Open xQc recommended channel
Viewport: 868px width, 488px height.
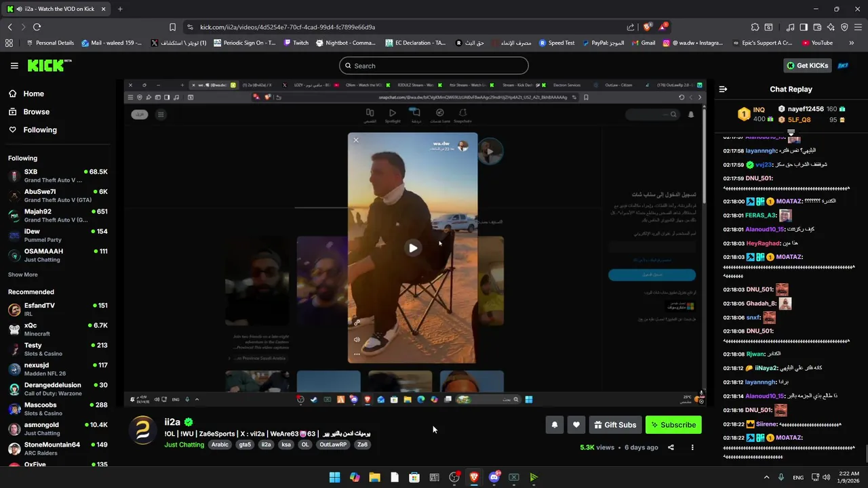point(58,329)
